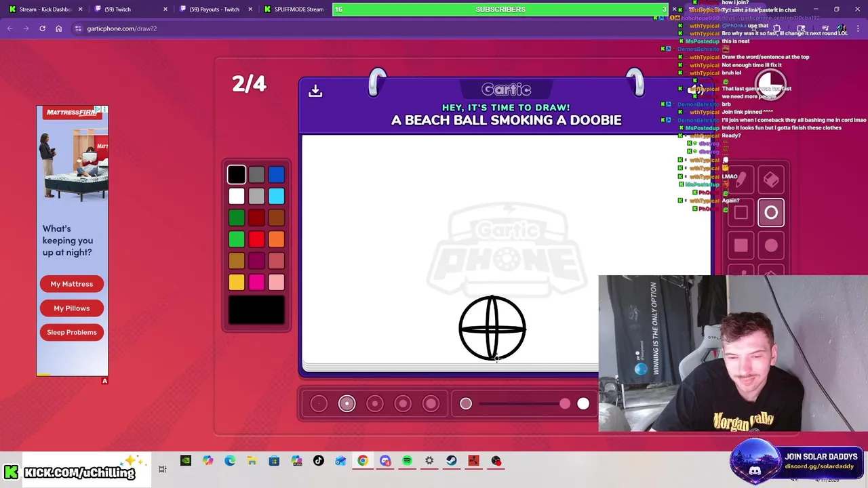Open Task View on taskbar
Image resolution: width=868 pixels, height=488 pixels.
[x=163, y=468]
